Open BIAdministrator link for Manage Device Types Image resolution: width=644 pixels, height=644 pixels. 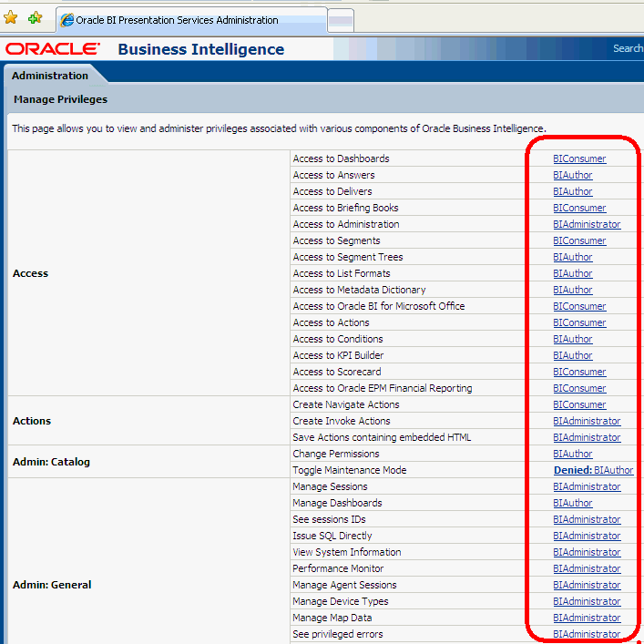tap(587, 601)
